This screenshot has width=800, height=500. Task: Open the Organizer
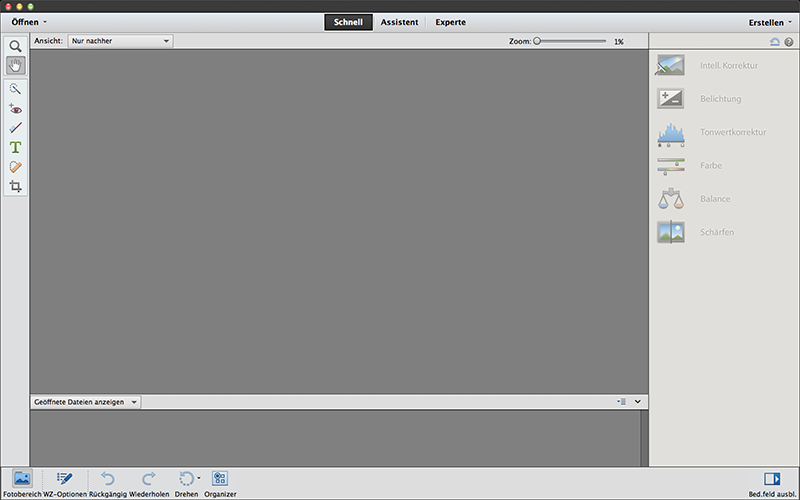click(x=220, y=483)
